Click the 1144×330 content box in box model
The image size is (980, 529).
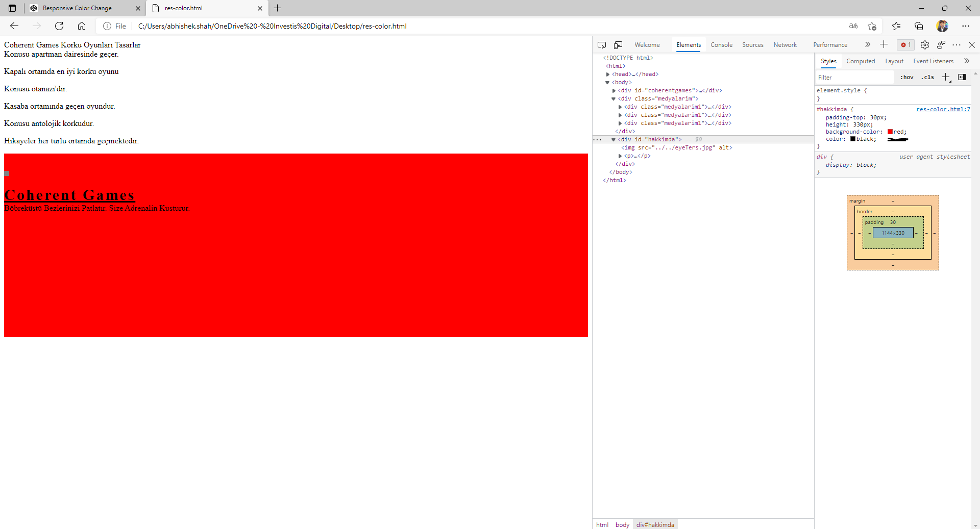893,233
